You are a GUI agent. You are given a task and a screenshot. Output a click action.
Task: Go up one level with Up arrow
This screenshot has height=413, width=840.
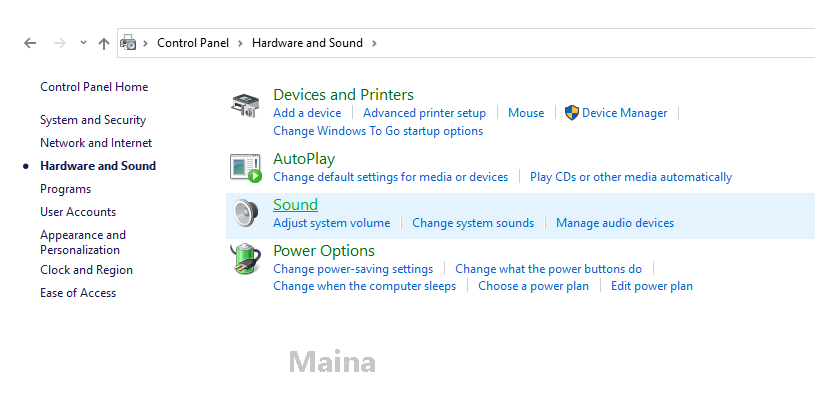coord(104,43)
